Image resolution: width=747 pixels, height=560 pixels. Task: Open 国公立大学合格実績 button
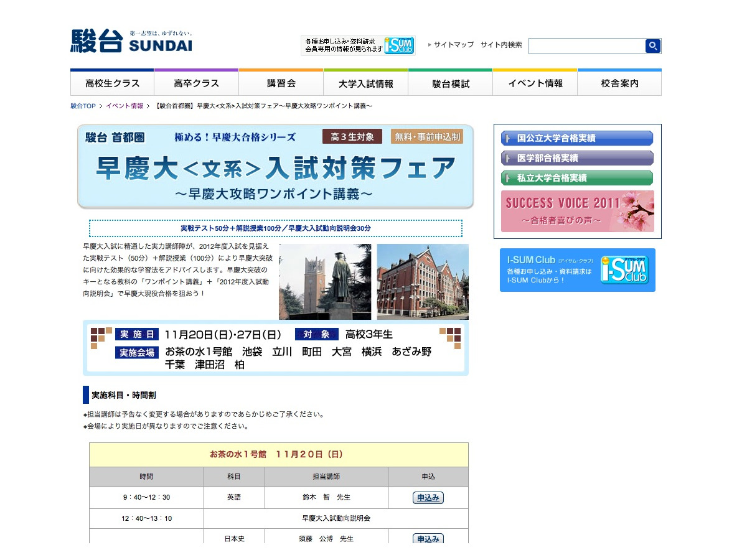coord(577,138)
